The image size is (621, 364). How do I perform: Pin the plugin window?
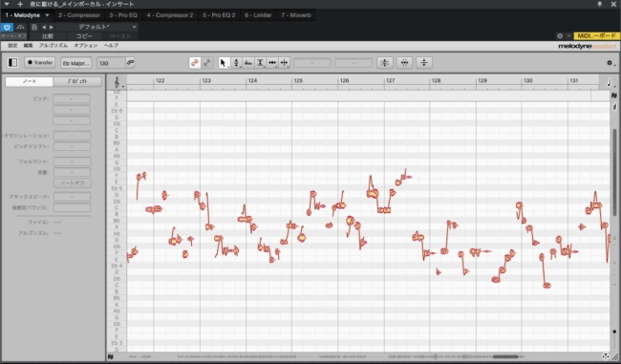click(x=600, y=4)
